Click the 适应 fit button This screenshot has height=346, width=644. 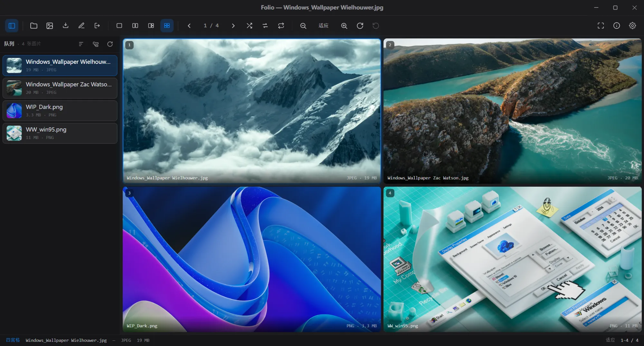tap(324, 25)
